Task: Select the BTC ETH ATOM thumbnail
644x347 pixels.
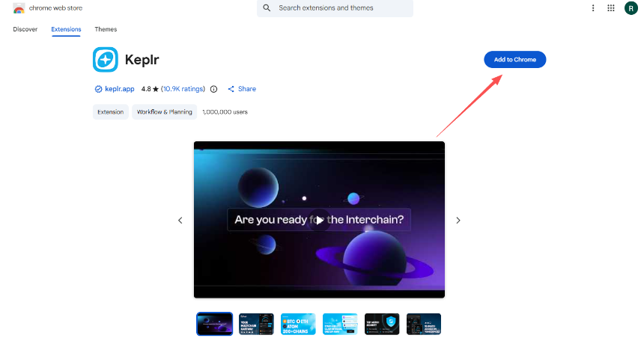Action: 298,324
